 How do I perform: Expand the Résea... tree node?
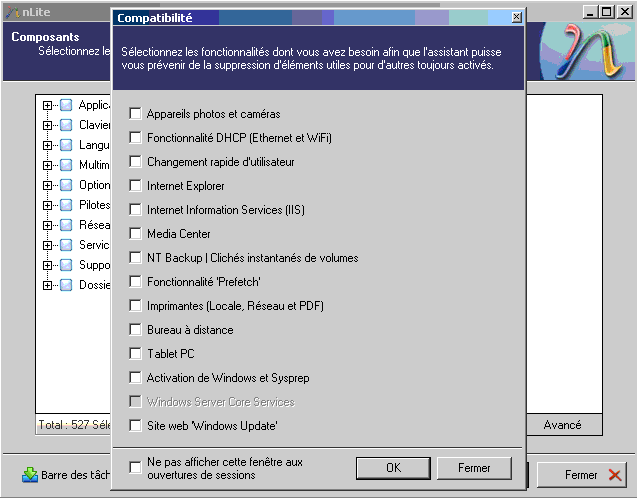click(x=48, y=225)
